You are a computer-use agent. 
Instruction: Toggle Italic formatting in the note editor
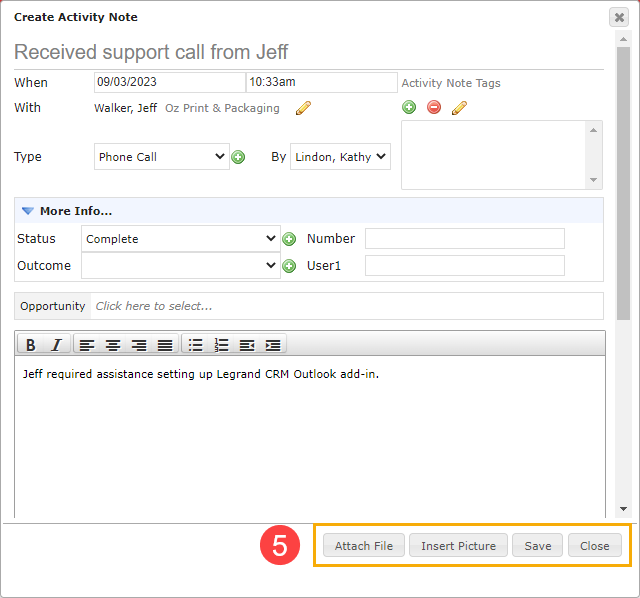tap(56, 345)
